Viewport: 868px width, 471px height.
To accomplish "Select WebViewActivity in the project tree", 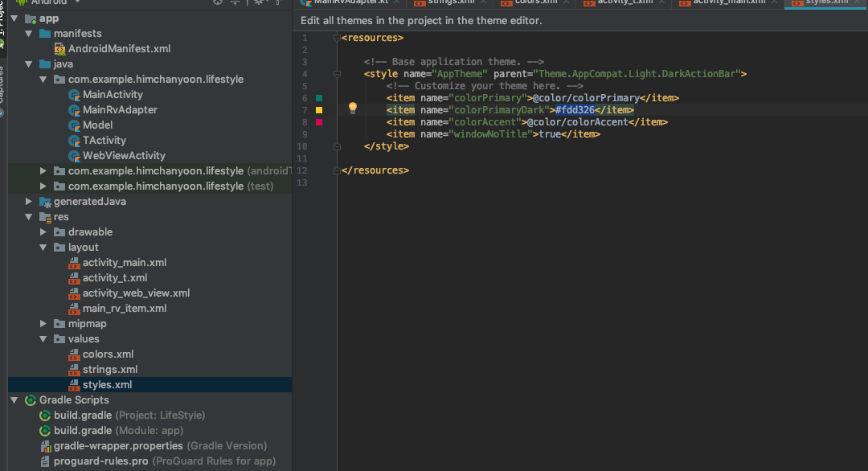I will click(124, 155).
